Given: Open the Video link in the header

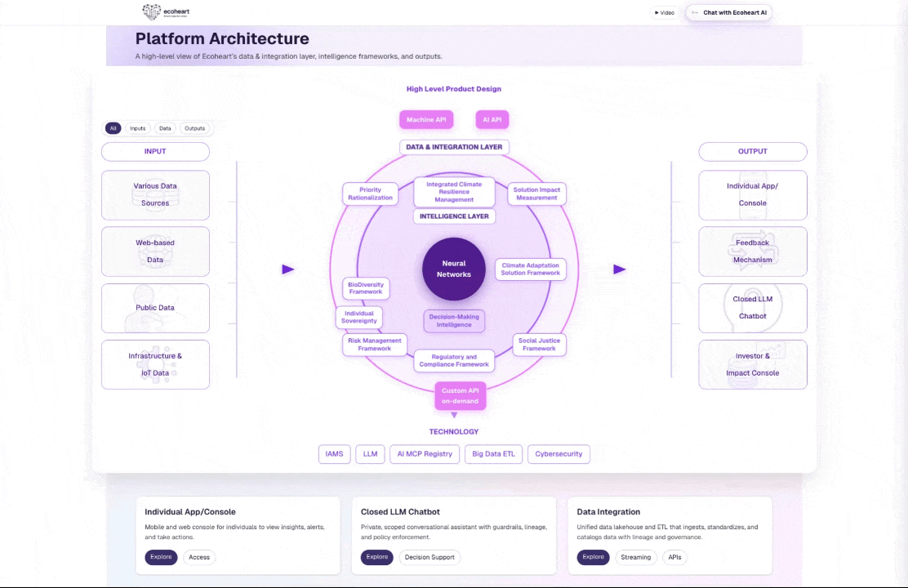Looking at the screenshot, I should coord(663,12).
